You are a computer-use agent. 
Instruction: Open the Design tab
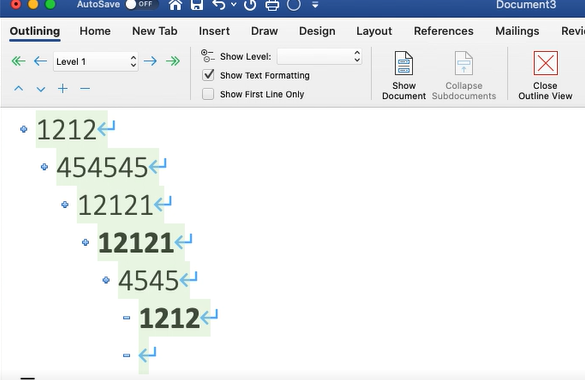(x=317, y=31)
